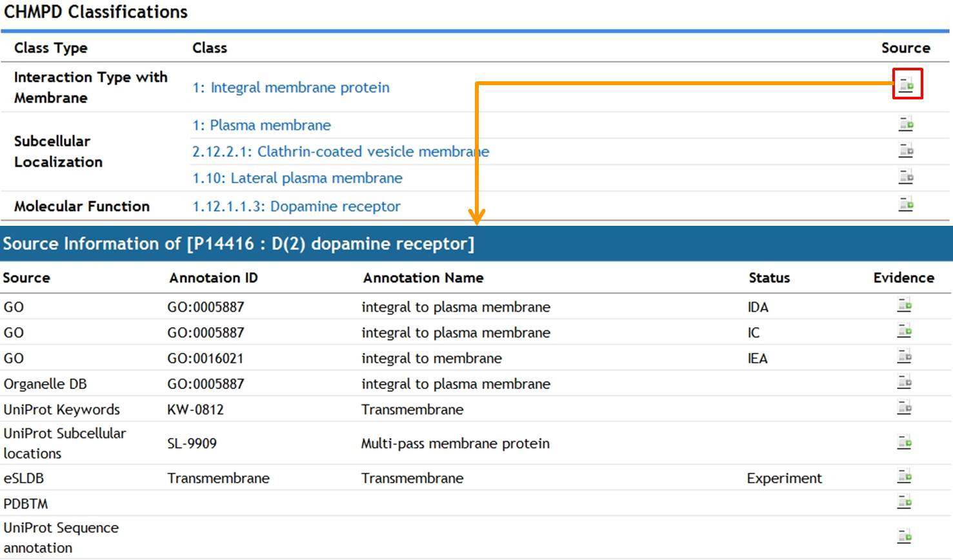Click the 'Class Type' column header
This screenshot has height=560, width=953.
50,48
